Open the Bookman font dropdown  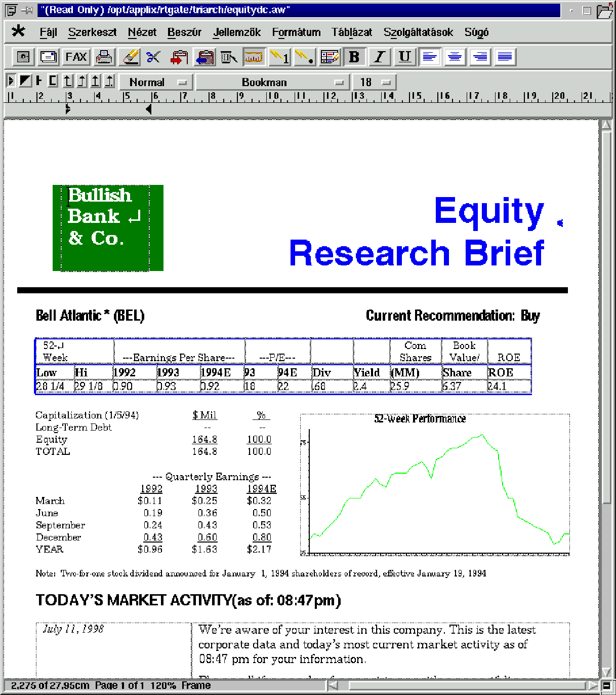point(272,82)
